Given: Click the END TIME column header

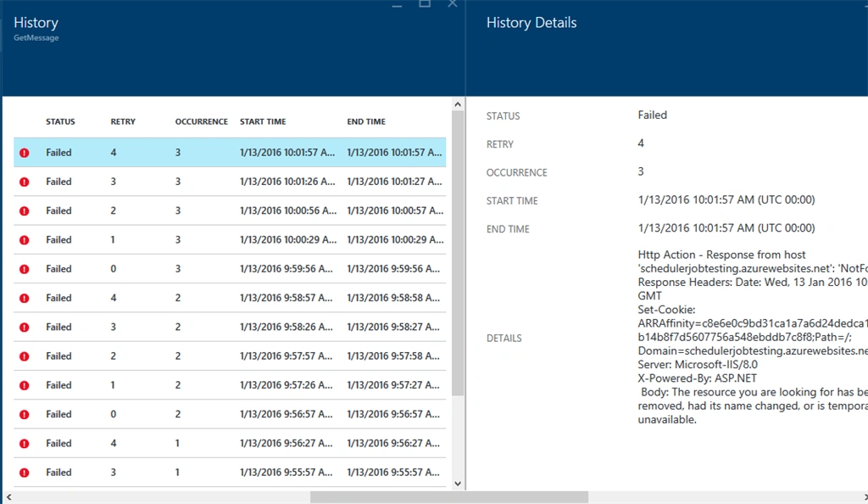Looking at the screenshot, I should click(x=366, y=122).
